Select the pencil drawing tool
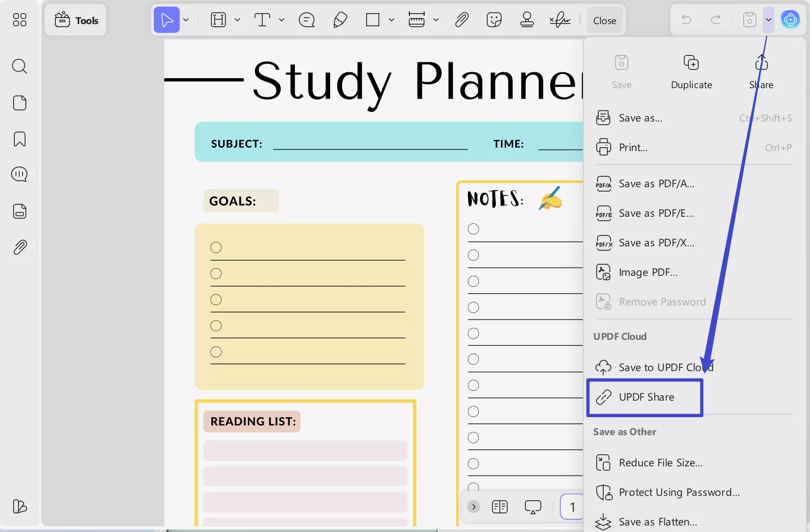Image resolution: width=810 pixels, height=532 pixels. [340, 20]
